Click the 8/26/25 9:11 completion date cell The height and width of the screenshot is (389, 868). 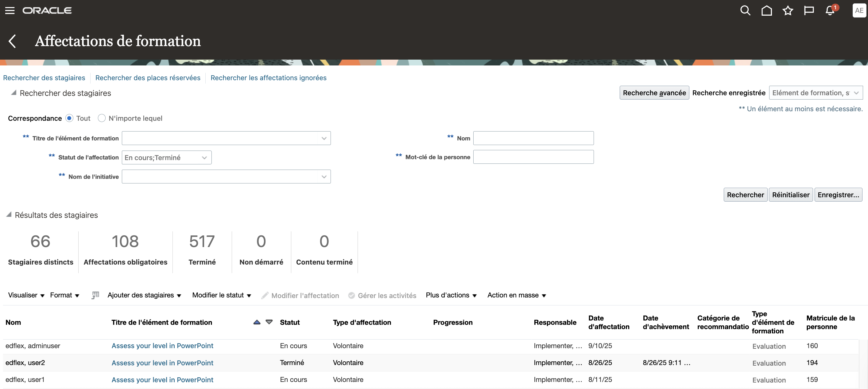click(667, 363)
